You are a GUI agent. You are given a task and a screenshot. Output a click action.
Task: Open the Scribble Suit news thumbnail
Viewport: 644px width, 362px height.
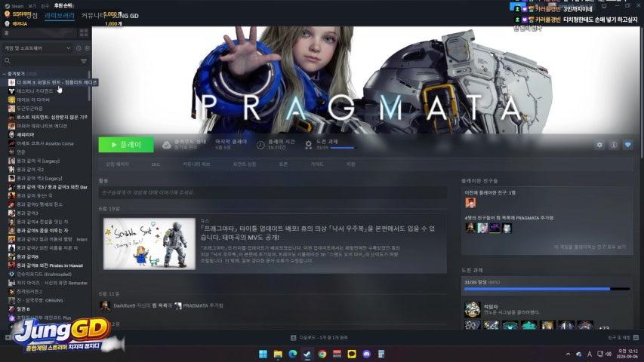point(149,244)
